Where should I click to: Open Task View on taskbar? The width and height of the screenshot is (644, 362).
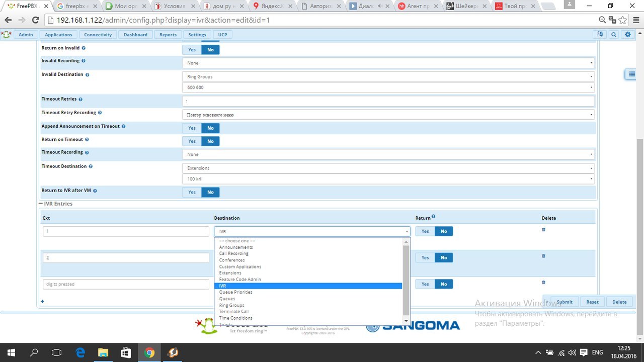(57, 352)
